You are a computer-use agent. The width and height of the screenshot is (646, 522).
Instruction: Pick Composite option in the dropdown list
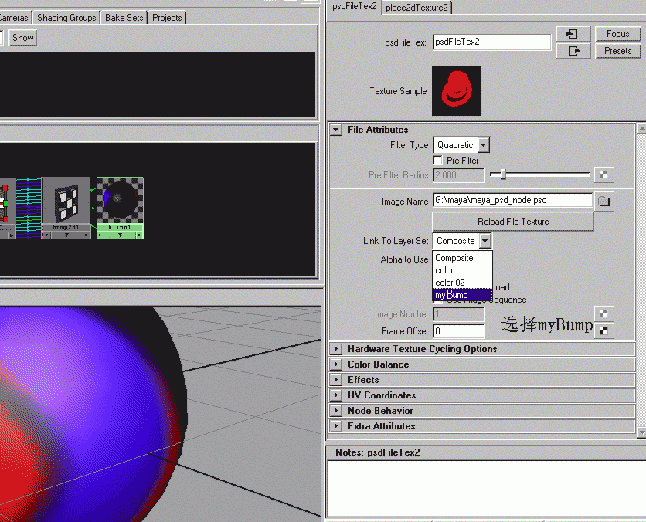click(x=463, y=257)
